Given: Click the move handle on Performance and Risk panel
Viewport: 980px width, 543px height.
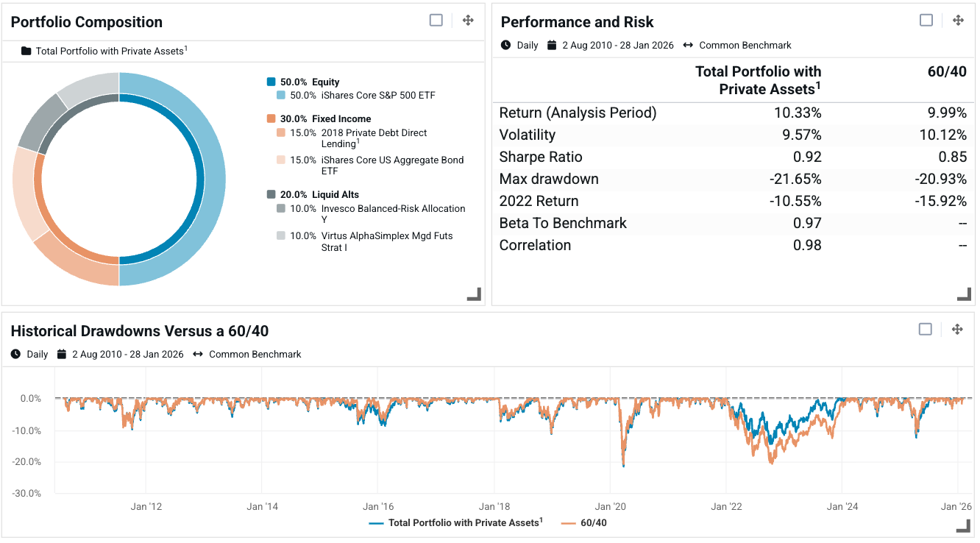Looking at the screenshot, I should point(958,20).
